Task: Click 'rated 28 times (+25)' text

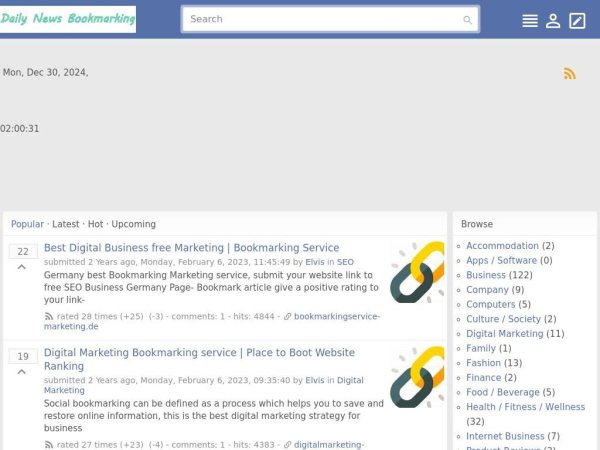Action: coord(100,316)
